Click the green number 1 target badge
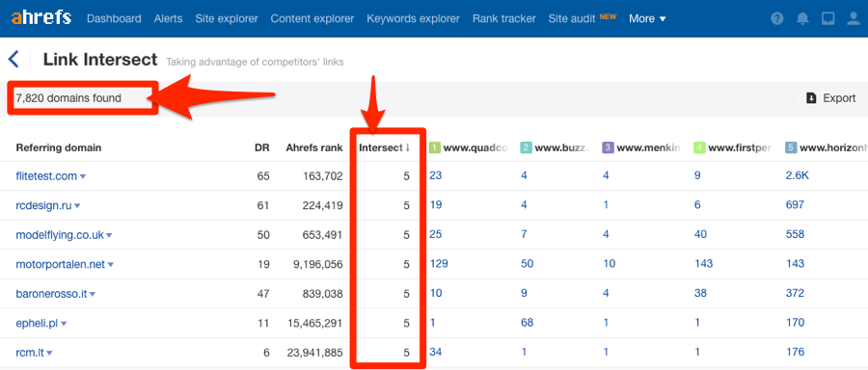Viewport: 868px width, 370px height. coord(435,147)
